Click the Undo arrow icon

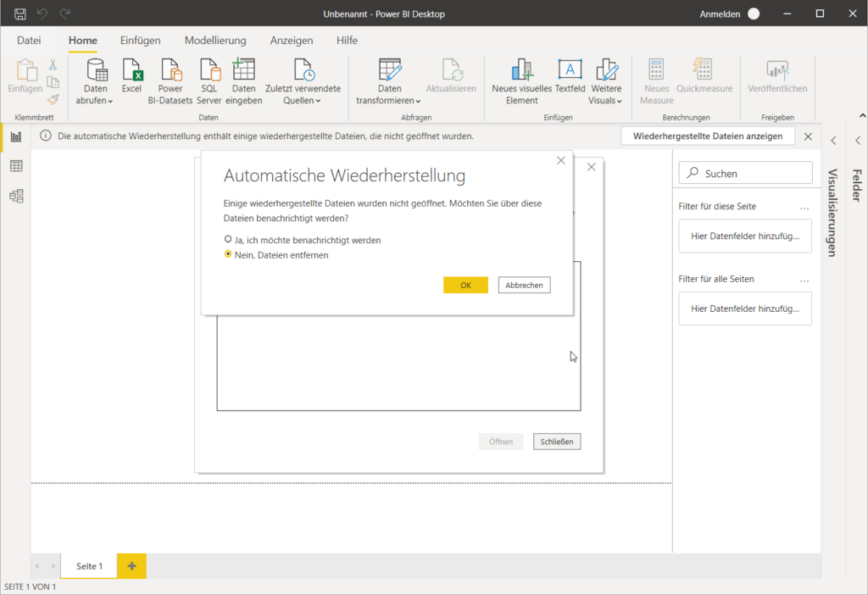coord(42,14)
